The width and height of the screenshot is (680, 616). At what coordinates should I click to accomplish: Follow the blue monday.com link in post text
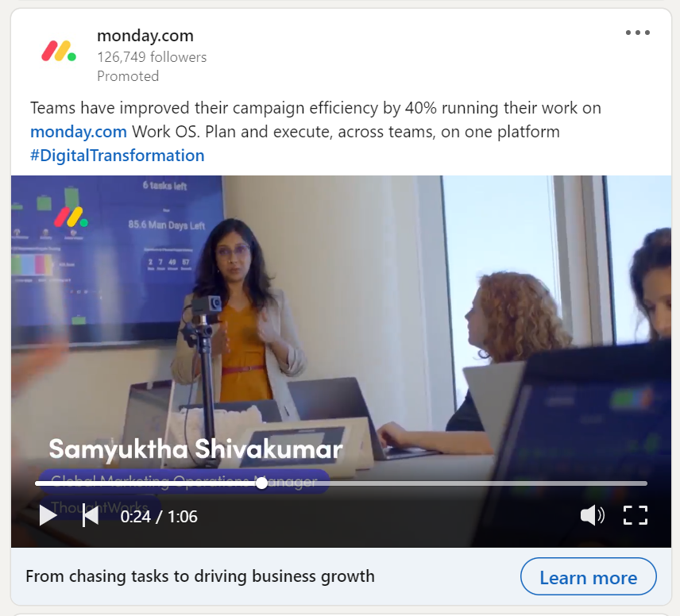pyautogui.click(x=79, y=132)
